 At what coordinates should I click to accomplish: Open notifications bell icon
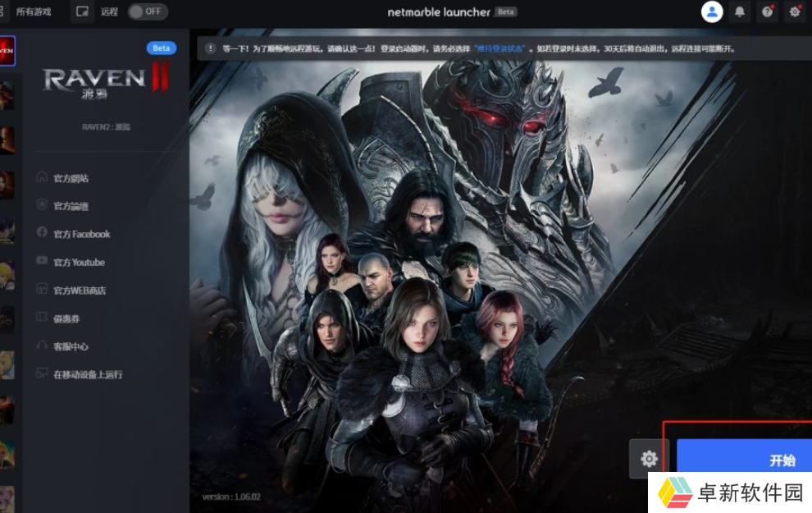[x=740, y=11]
